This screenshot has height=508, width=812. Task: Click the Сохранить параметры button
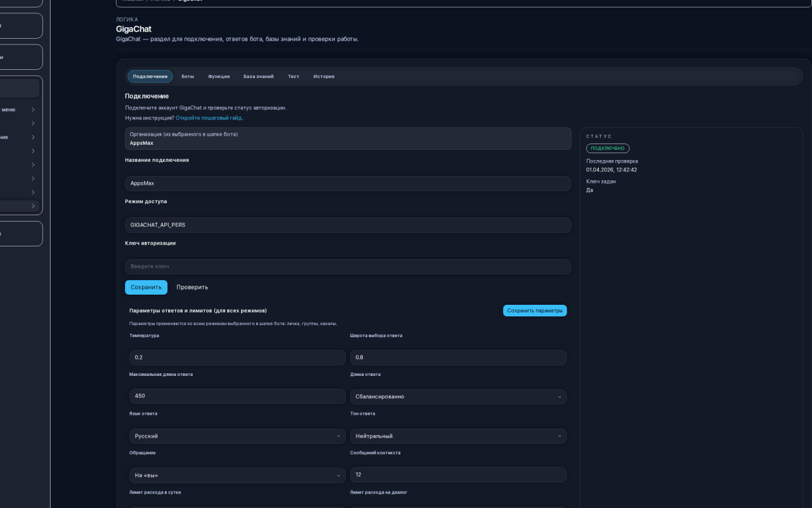(x=535, y=311)
